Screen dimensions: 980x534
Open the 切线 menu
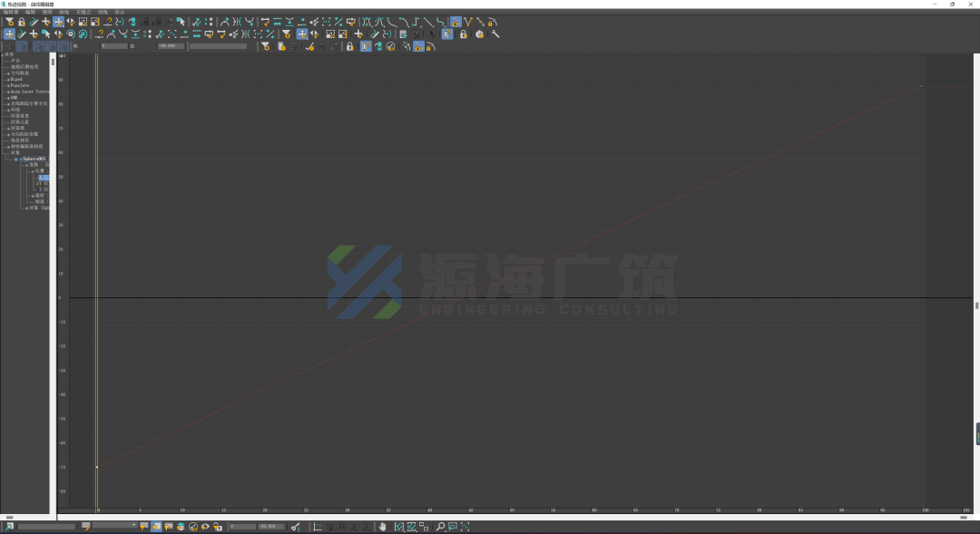103,12
